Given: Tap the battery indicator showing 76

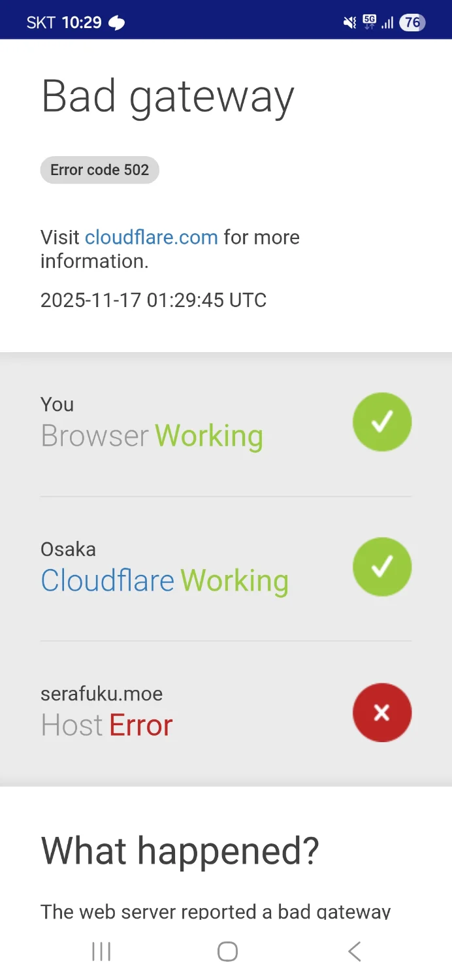Looking at the screenshot, I should coord(412,23).
